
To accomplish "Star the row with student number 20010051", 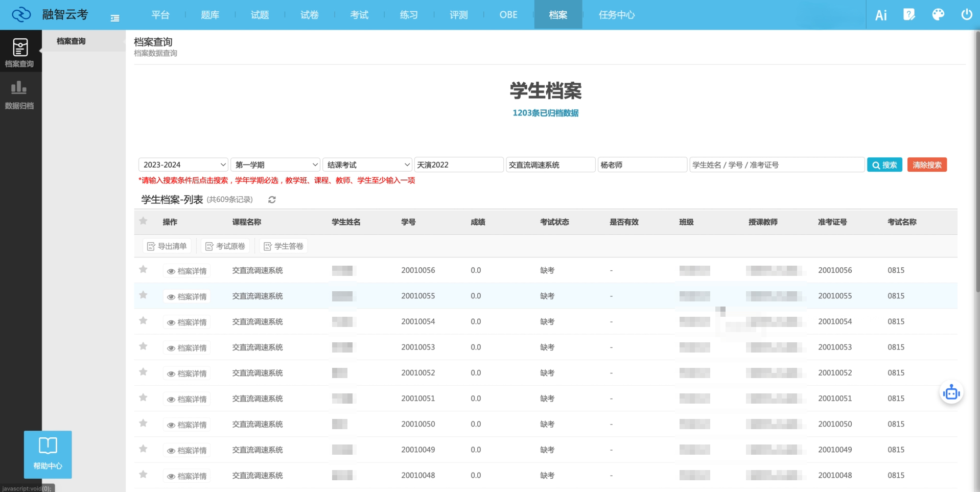I will coord(143,397).
